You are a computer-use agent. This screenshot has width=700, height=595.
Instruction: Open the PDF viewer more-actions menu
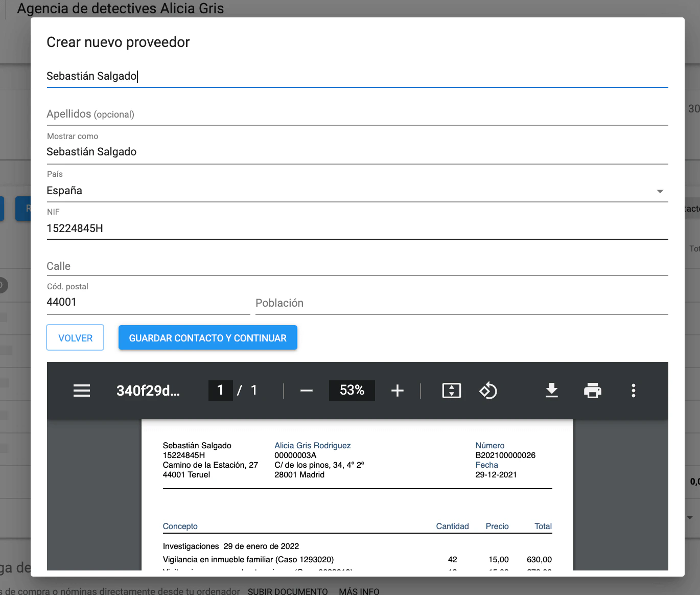(634, 391)
